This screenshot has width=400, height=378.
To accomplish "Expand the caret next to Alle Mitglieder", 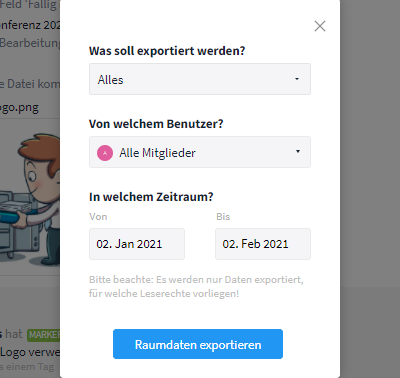I will coord(298,151).
